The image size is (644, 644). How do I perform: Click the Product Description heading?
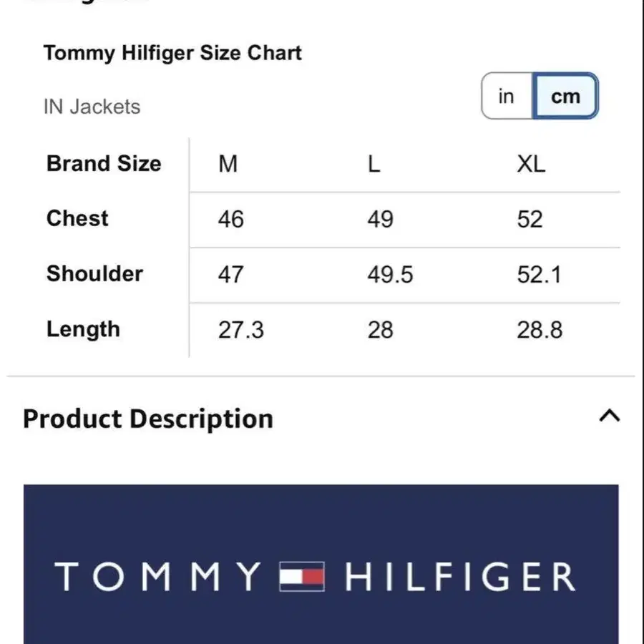tap(148, 419)
